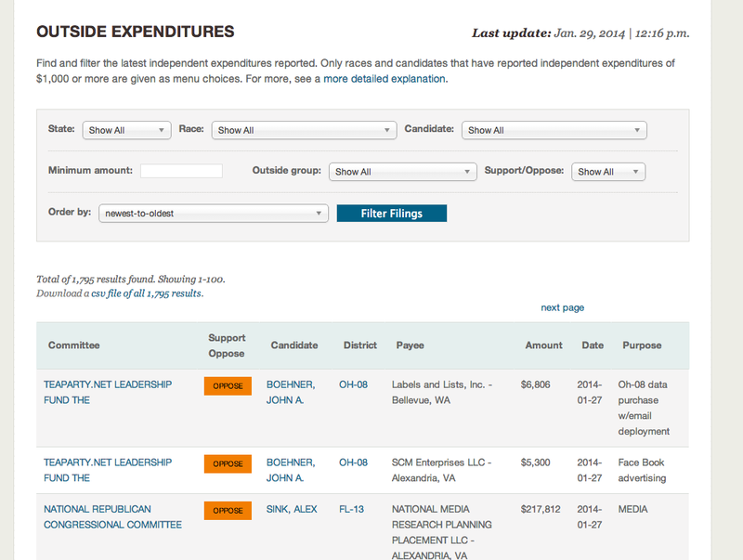Open the Order by newest-to-oldest dropdown
743x560 pixels.
[x=214, y=213]
